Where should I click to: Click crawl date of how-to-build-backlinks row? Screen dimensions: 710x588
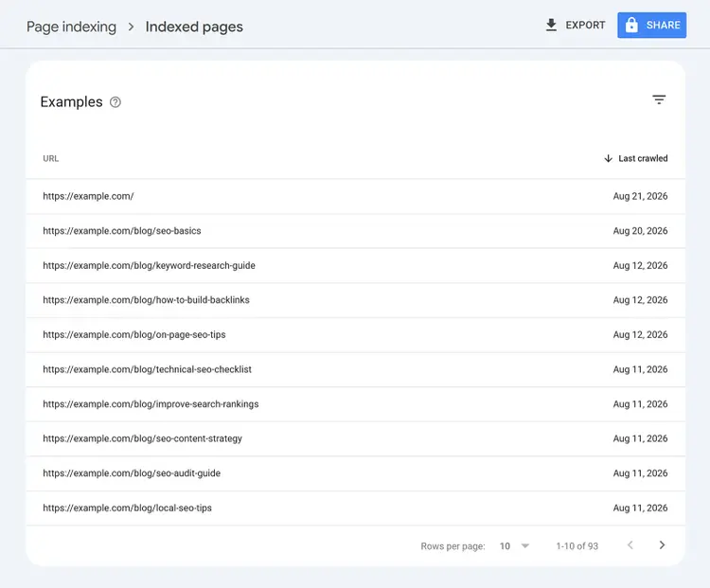(x=640, y=300)
